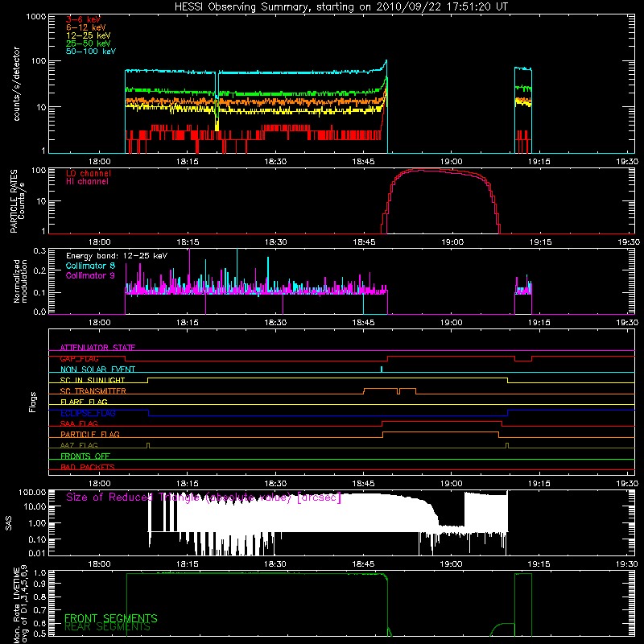The height and width of the screenshot is (644, 644).
Task: Click the Size of Reduced Triangle label
Action: 204,497
